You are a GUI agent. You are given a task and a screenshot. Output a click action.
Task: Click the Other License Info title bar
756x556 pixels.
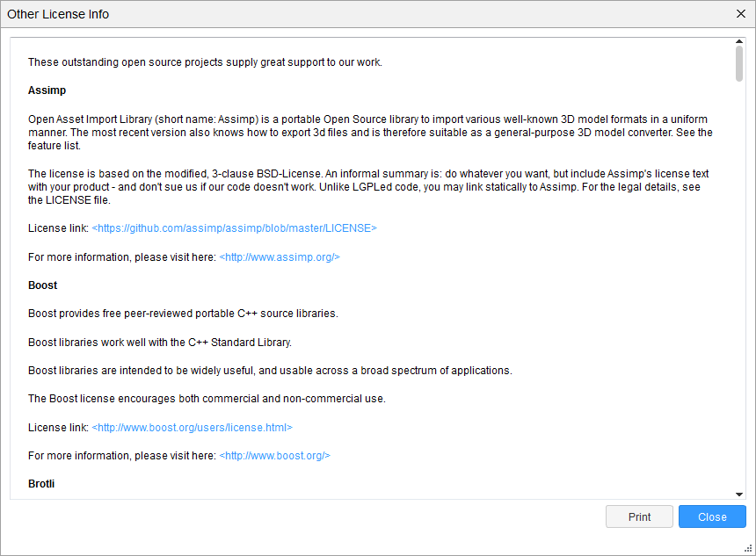coord(352,14)
